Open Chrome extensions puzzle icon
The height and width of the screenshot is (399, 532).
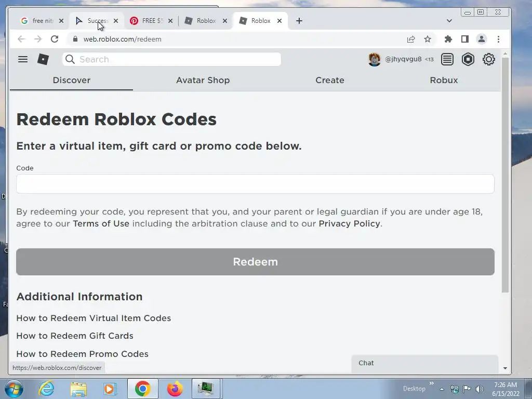coord(448,39)
